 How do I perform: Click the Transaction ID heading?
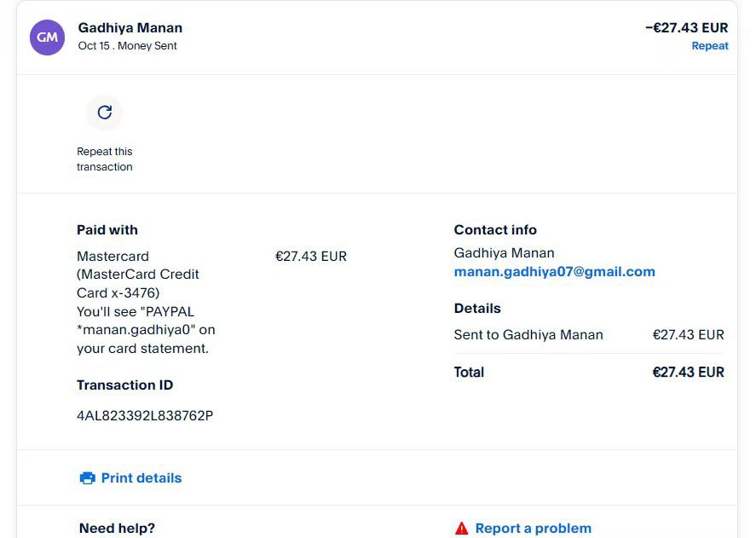click(x=125, y=385)
